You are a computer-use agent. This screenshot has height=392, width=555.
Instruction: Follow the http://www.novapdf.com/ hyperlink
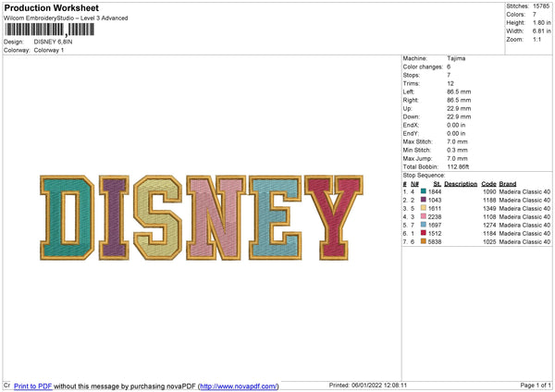239,386
